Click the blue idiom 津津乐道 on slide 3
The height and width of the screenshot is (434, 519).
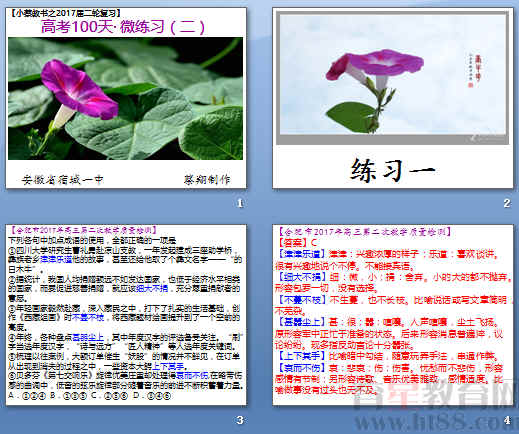56,259
